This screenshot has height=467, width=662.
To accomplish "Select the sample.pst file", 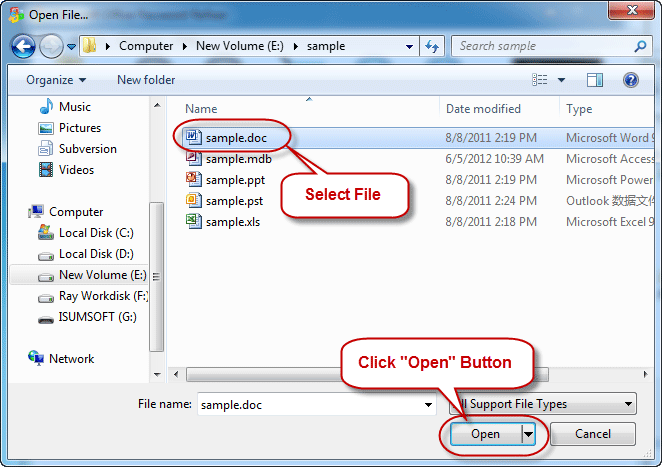I will tap(234, 201).
